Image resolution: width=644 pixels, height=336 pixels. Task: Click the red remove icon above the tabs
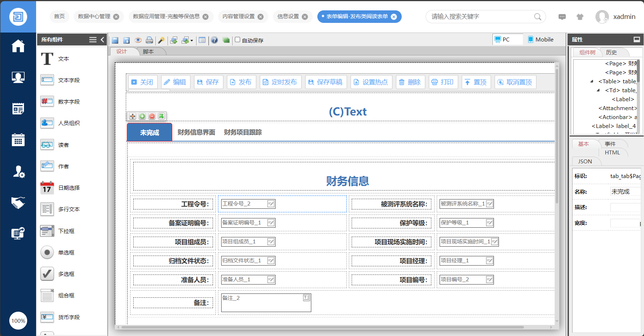click(152, 116)
